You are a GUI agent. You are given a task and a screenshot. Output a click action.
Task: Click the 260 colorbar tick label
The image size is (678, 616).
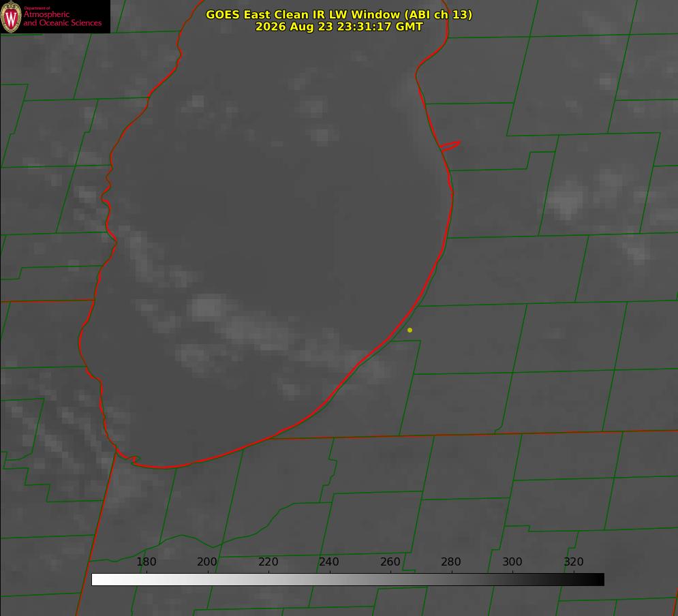click(x=390, y=562)
